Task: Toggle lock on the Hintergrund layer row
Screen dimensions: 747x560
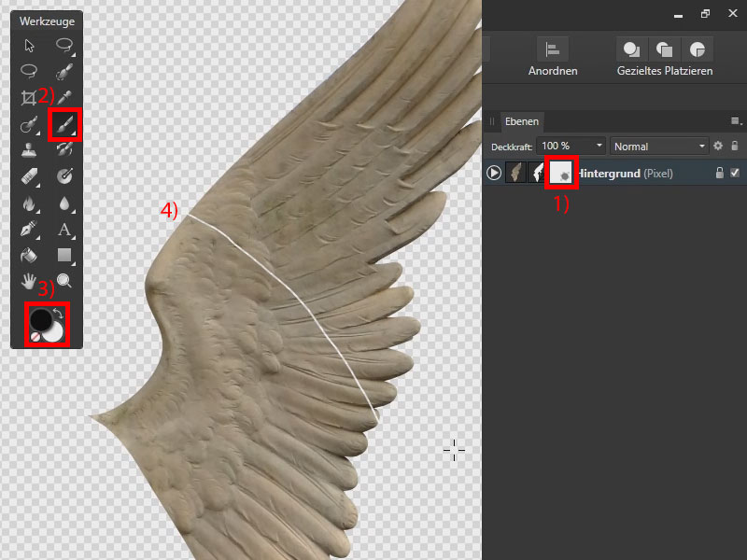Action: click(x=719, y=173)
